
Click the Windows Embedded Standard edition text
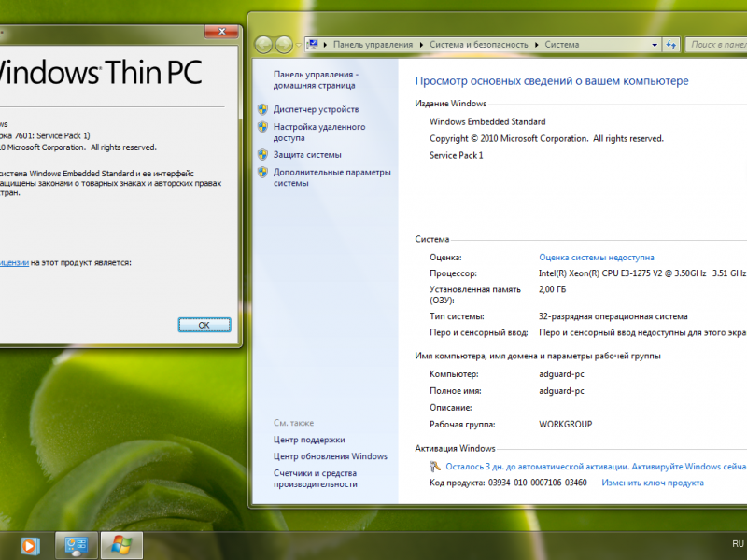click(x=487, y=121)
